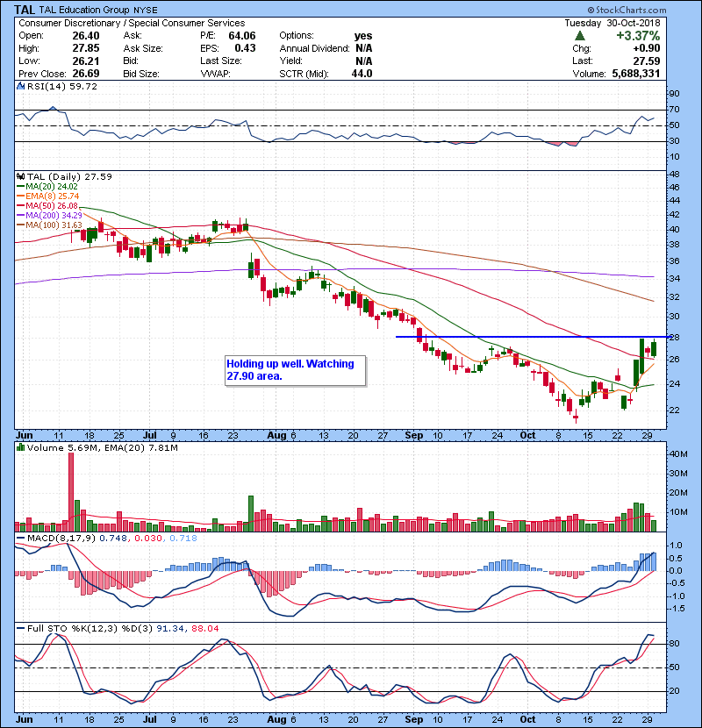The width and height of the screenshot is (702, 728).
Task: Click the RSI(14) 59.72 indicator label
Action: click(x=62, y=86)
